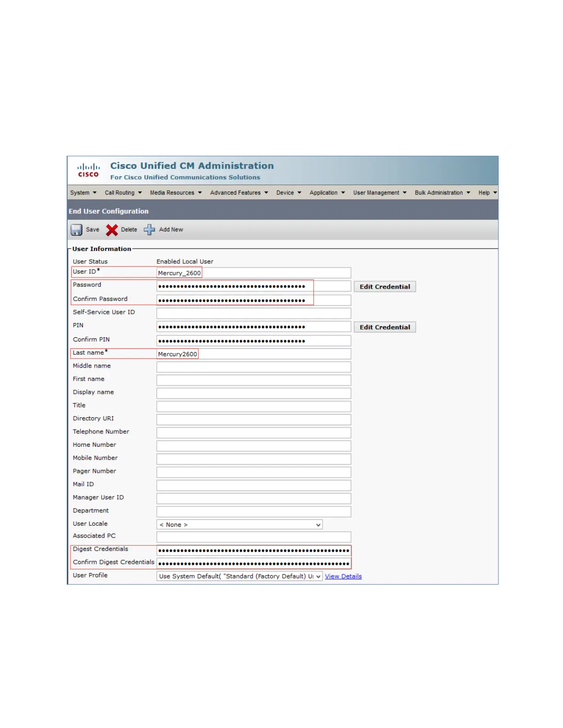Screen dimensions: 563x728
Task: Click the red X Delete icon
Action: click(x=112, y=230)
